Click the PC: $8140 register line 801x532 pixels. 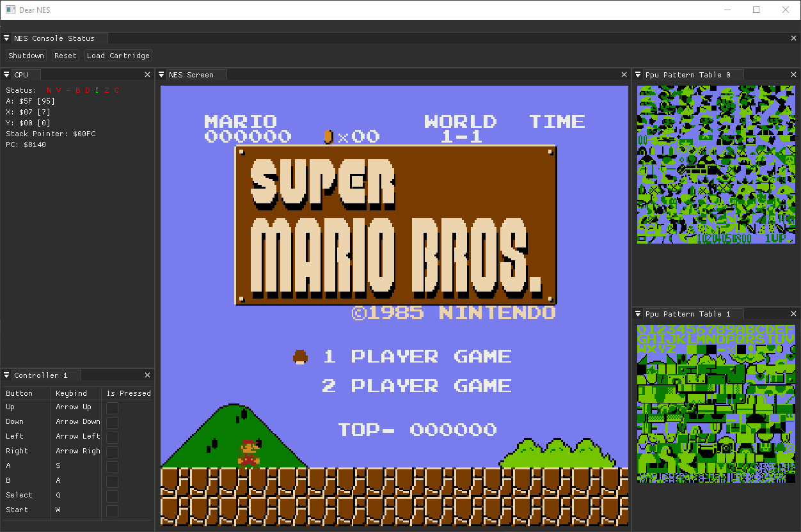[x=26, y=145]
